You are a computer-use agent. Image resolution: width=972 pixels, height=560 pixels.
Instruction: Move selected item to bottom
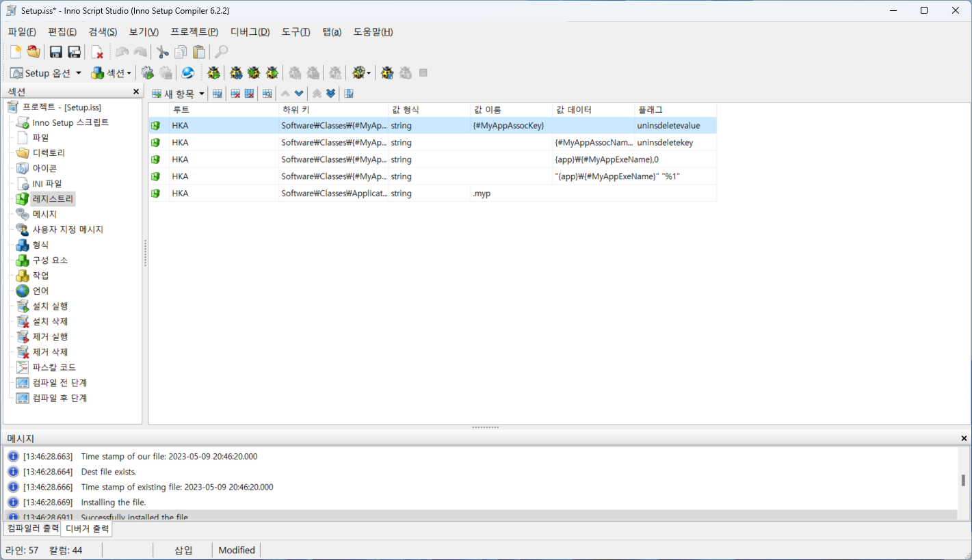tap(331, 94)
